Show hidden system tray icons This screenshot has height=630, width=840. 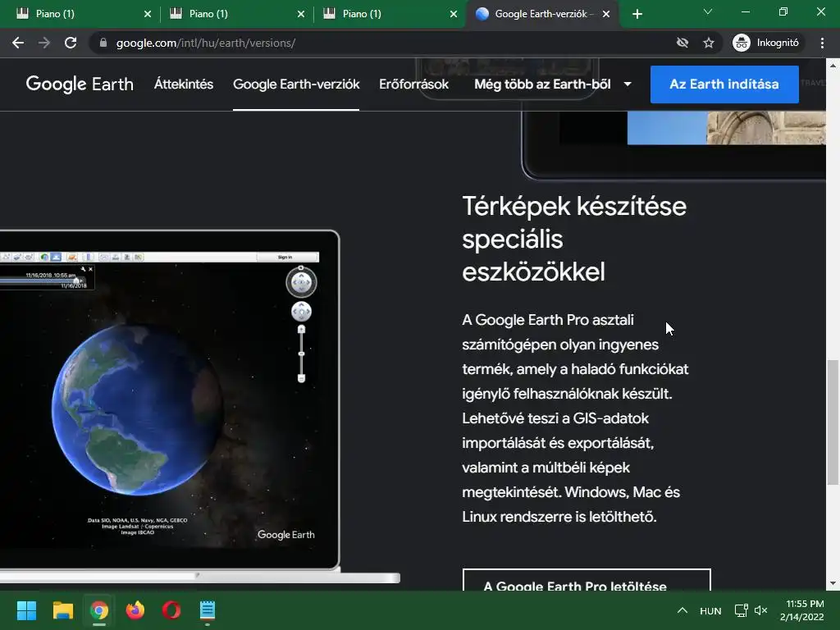pos(682,610)
